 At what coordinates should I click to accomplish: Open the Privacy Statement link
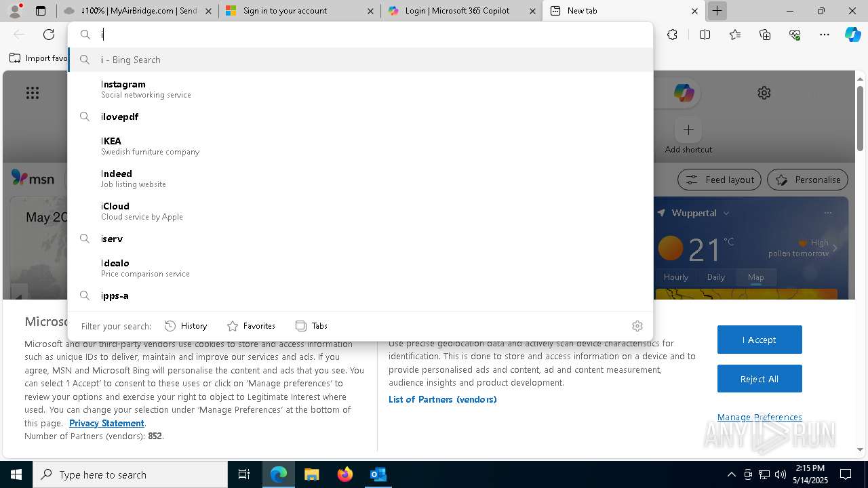coord(106,423)
